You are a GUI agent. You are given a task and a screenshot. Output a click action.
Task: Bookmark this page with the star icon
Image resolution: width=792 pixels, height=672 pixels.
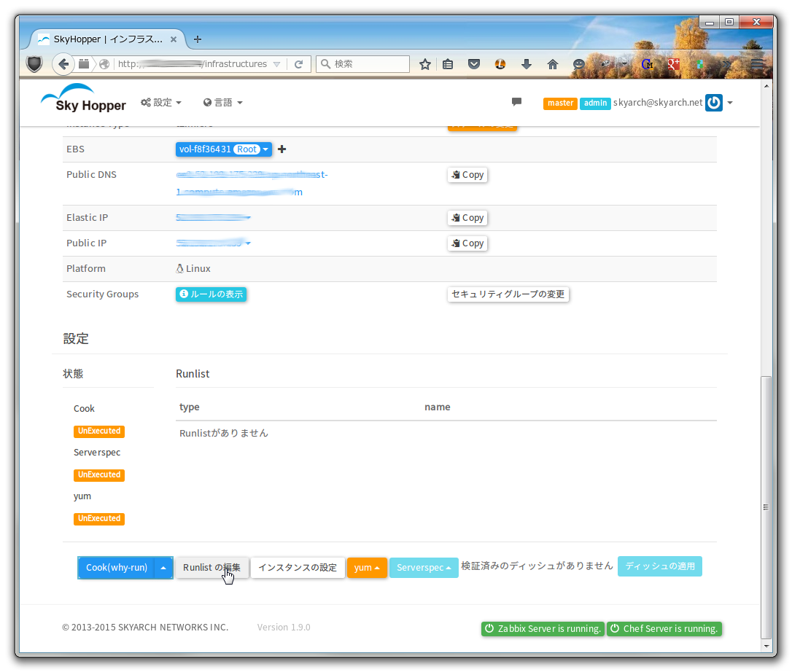pos(424,64)
